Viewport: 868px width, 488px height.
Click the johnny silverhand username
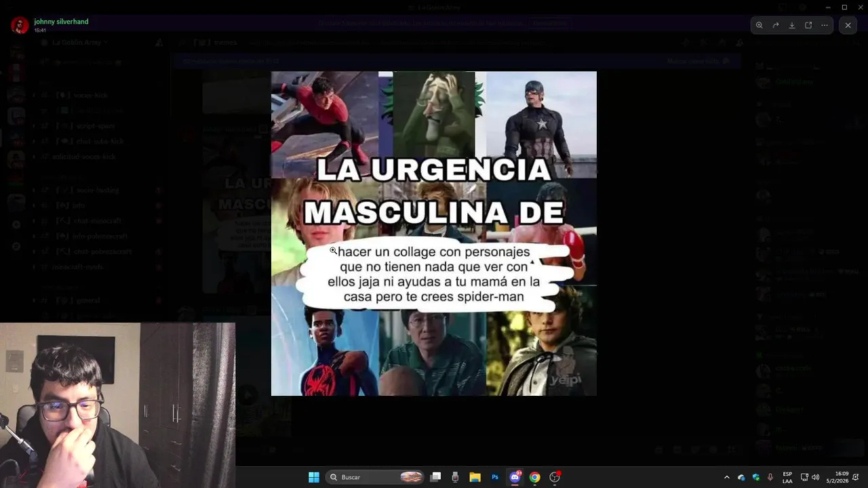click(61, 22)
